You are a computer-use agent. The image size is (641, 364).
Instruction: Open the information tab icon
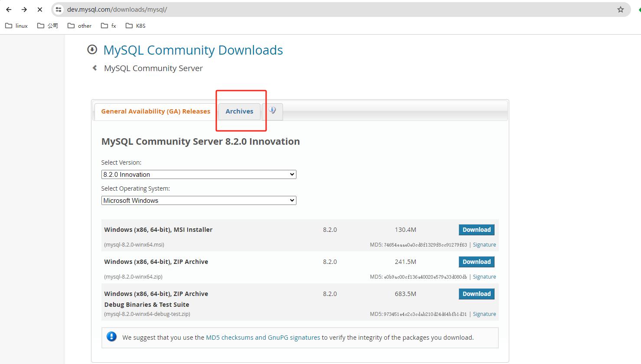272,111
